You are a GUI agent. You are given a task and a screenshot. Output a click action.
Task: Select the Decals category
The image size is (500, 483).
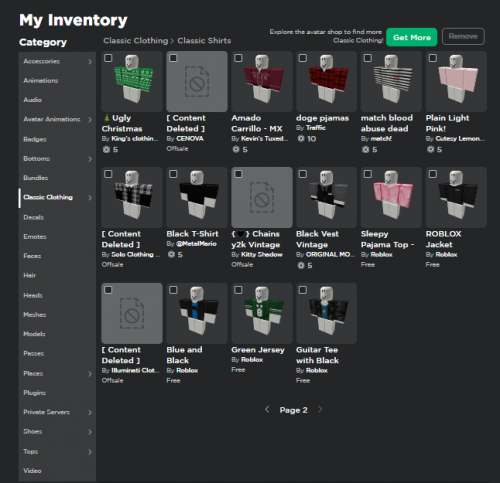coord(57,217)
